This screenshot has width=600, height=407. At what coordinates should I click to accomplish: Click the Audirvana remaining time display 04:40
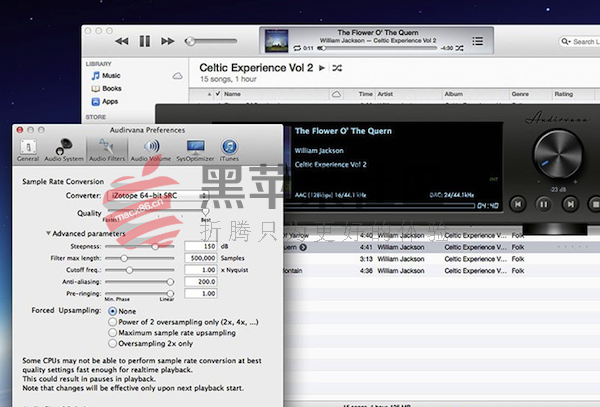point(488,206)
